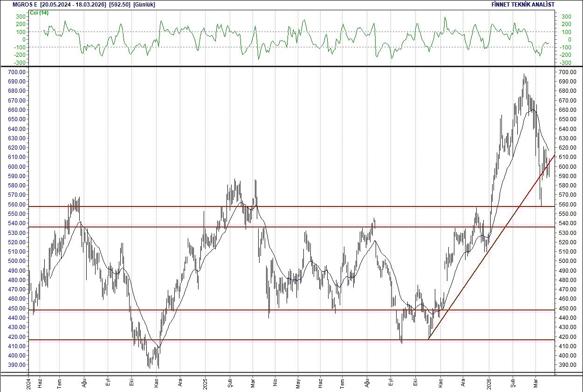This screenshot has height=392, width=583.
Task: Open the Günlük period selector
Action: click(143, 4)
